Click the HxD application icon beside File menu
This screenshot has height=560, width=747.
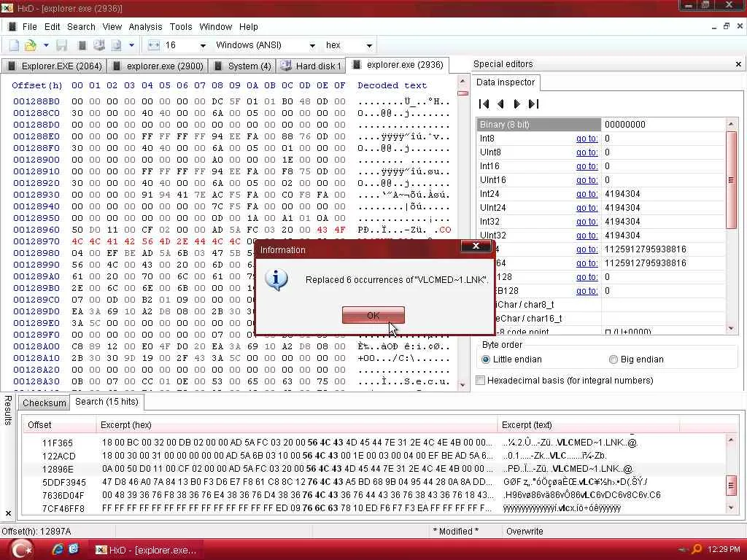pyautogui.click(x=12, y=27)
